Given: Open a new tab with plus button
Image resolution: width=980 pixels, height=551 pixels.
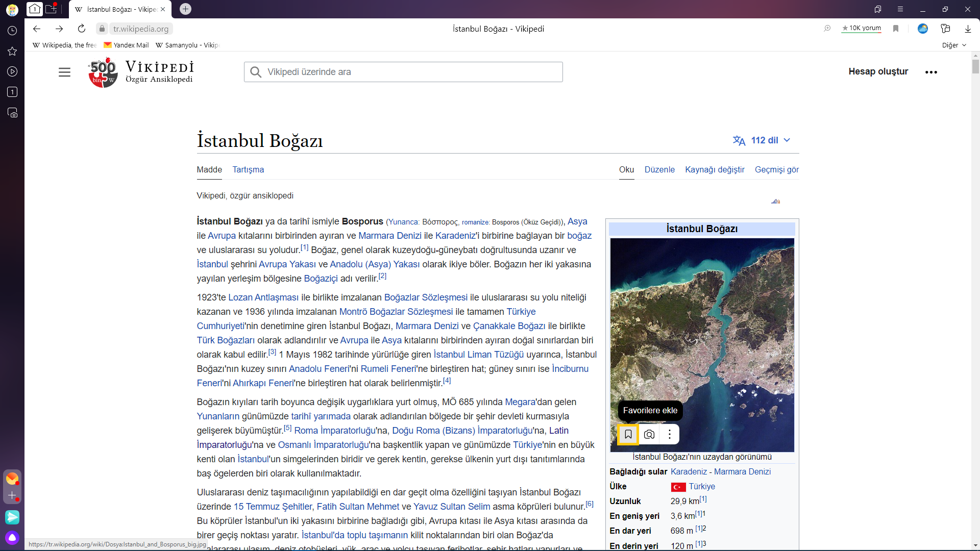Looking at the screenshot, I should point(186,9).
